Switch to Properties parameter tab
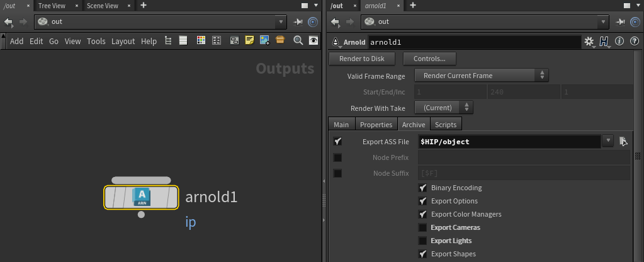644x262 pixels. (x=376, y=125)
